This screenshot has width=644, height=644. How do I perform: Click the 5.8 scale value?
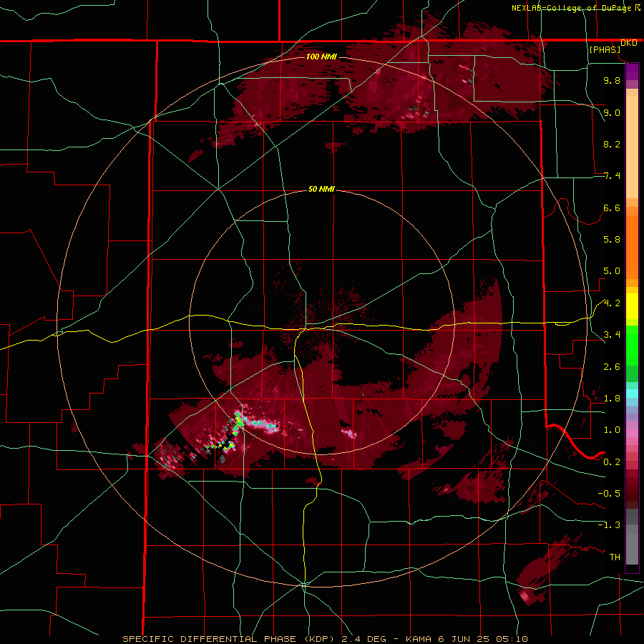click(612, 240)
